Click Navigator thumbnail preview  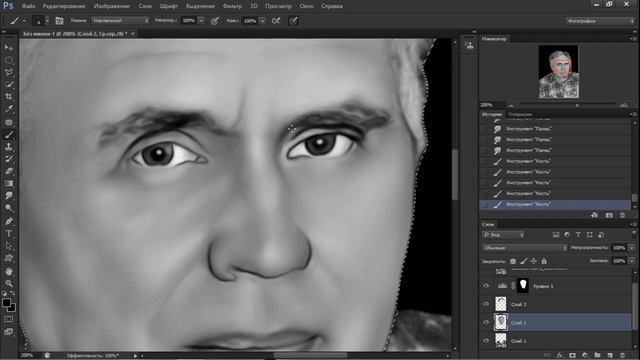click(558, 71)
